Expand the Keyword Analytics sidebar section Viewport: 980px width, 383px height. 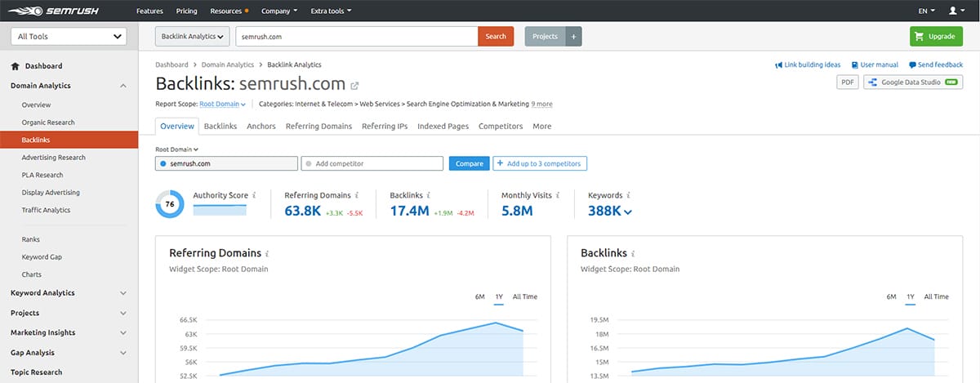pos(69,293)
